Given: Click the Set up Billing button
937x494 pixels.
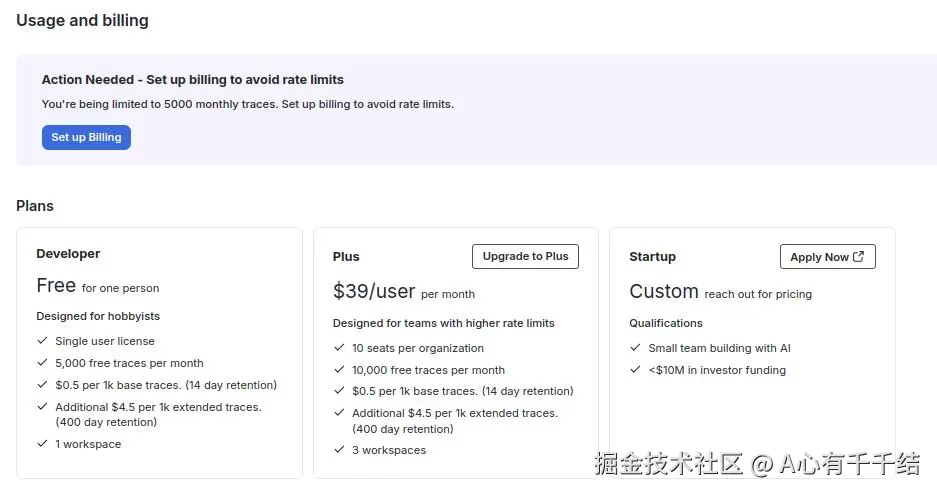Looking at the screenshot, I should click(x=86, y=137).
